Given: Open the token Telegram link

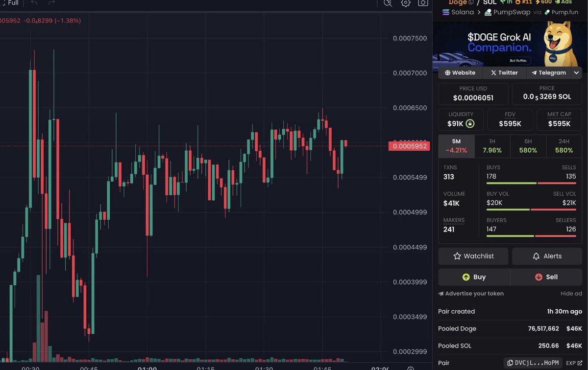Looking at the screenshot, I should (548, 72).
